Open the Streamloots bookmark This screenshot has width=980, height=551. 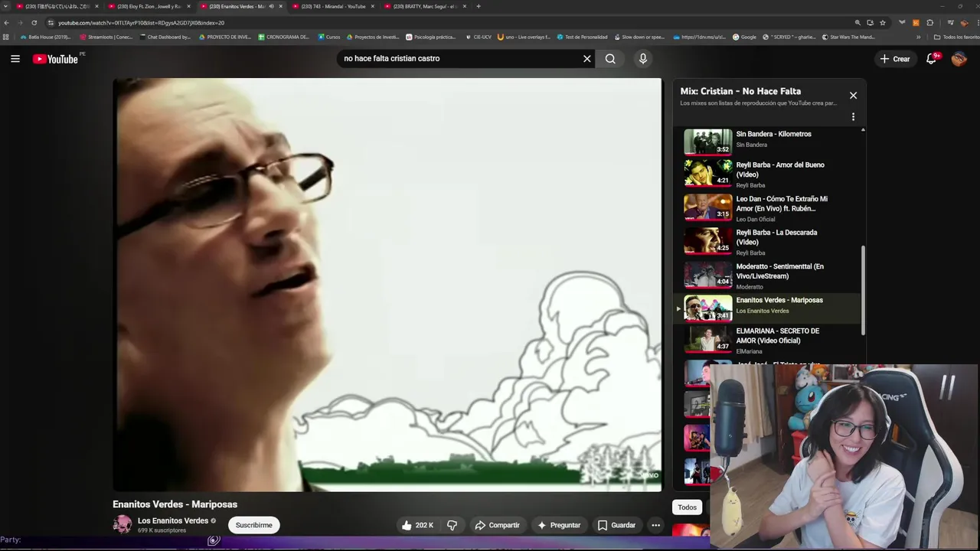(x=106, y=37)
